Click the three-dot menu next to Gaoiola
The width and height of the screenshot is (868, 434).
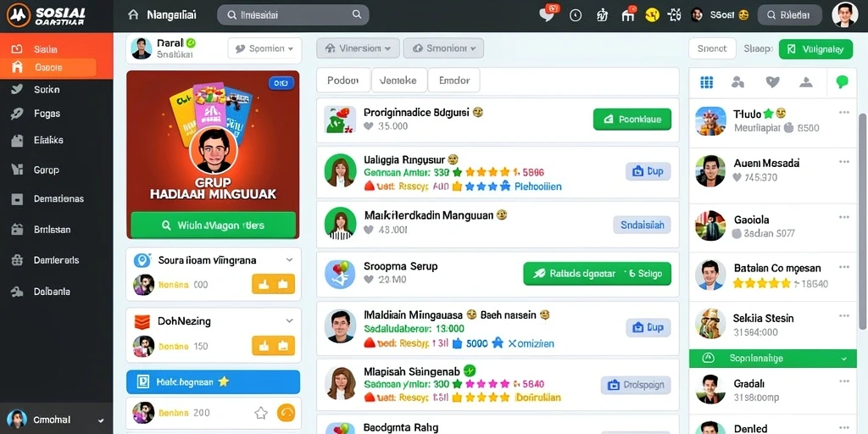(x=843, y=218)
